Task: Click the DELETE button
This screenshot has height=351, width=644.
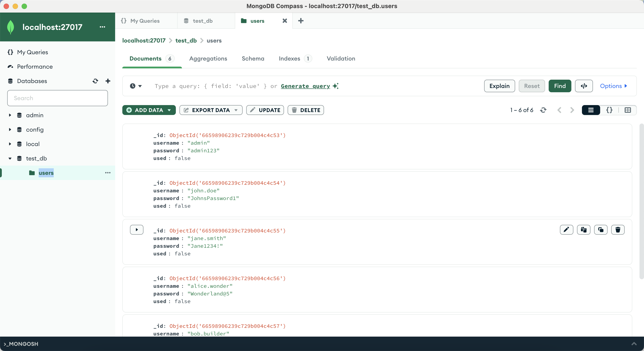Action: (x=306, y=110)
